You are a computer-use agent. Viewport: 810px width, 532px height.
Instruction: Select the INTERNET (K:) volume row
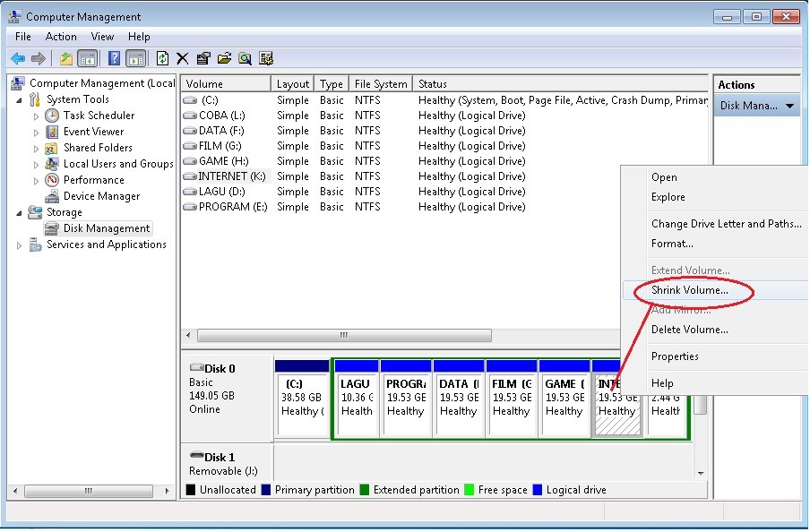(444, 176)
